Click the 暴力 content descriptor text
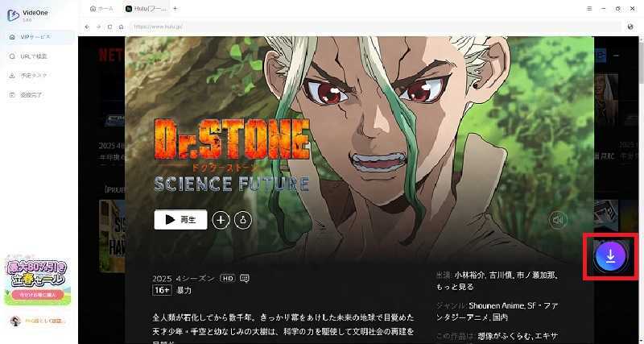 tap(184, 291)
